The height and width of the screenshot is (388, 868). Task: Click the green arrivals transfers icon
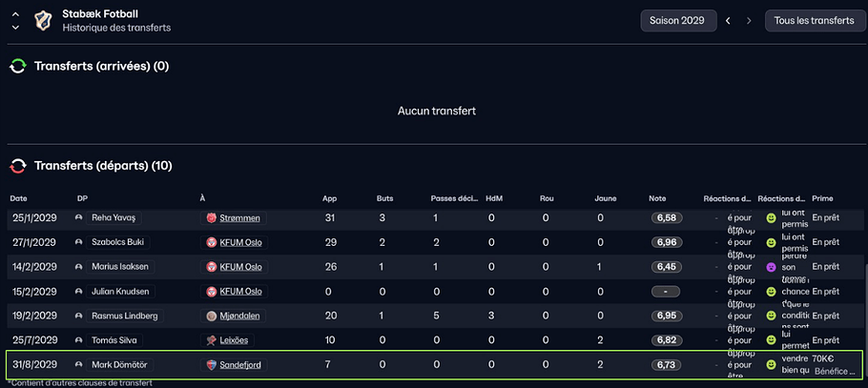click(18, 67)
